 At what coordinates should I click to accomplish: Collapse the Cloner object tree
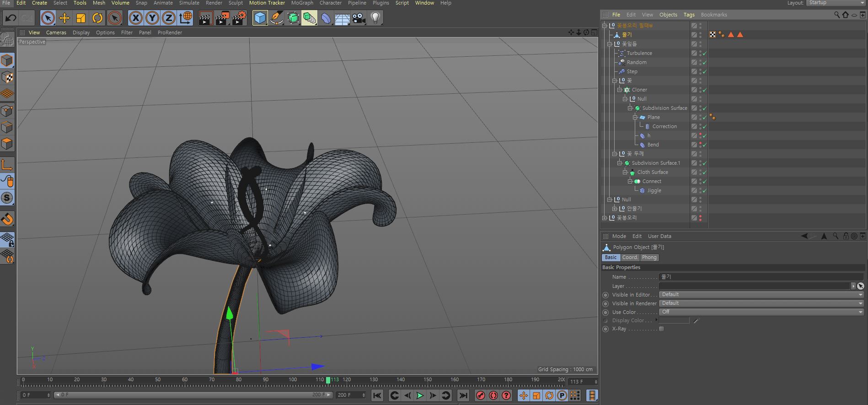(619, 90)
